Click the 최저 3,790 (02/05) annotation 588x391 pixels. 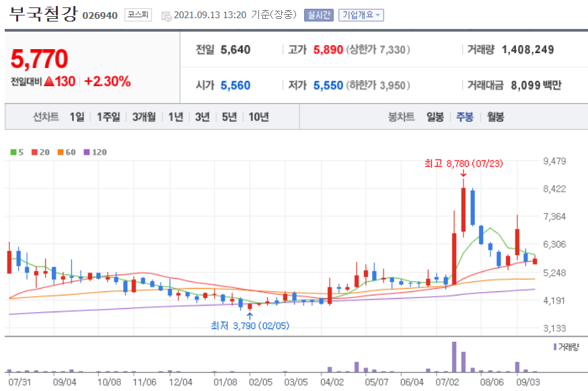[x=250, y=326]
